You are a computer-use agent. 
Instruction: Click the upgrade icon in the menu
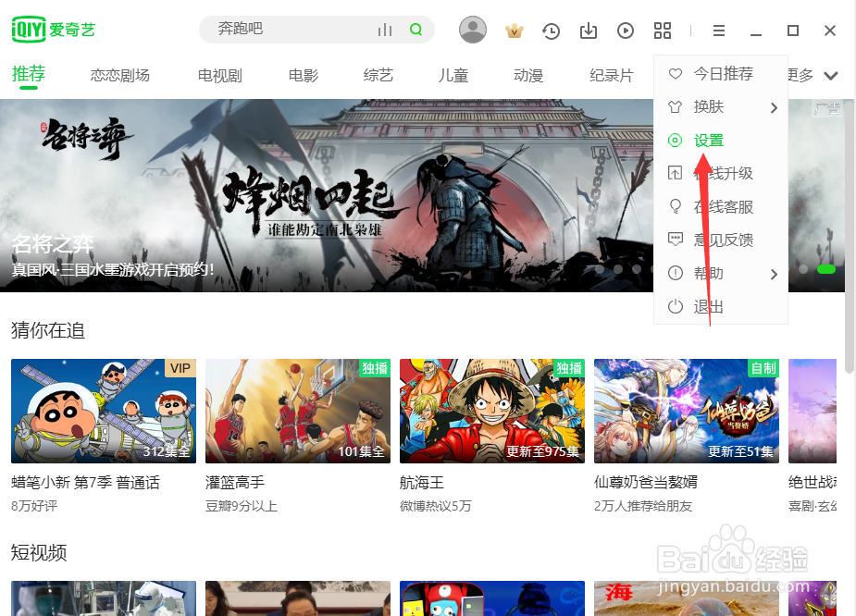click(x=676, y=174)
